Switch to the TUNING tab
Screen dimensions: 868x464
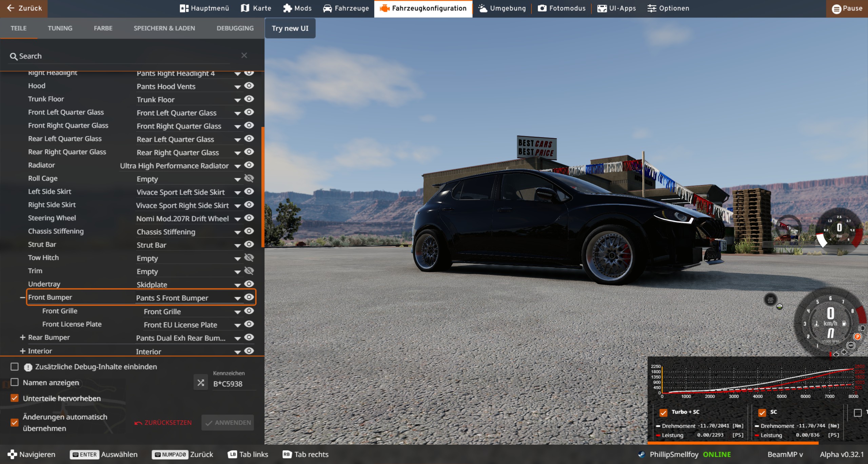(60, 28)
